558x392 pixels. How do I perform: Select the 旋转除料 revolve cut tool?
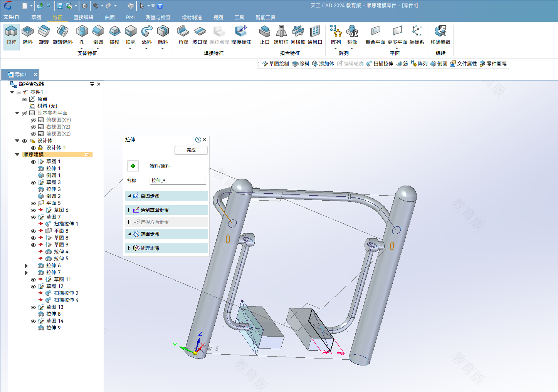click(63, 35)
